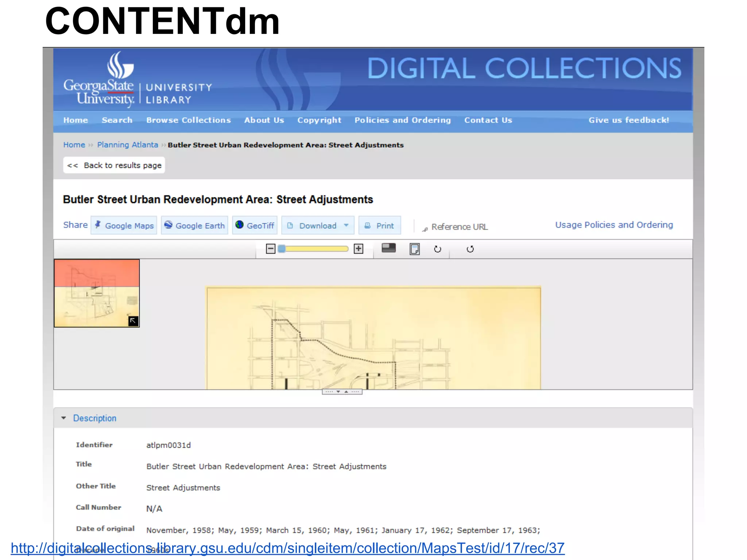Open Usage Policies and Ordering link
This screenshot has width=747, height=560.
(x=614, y=225)
